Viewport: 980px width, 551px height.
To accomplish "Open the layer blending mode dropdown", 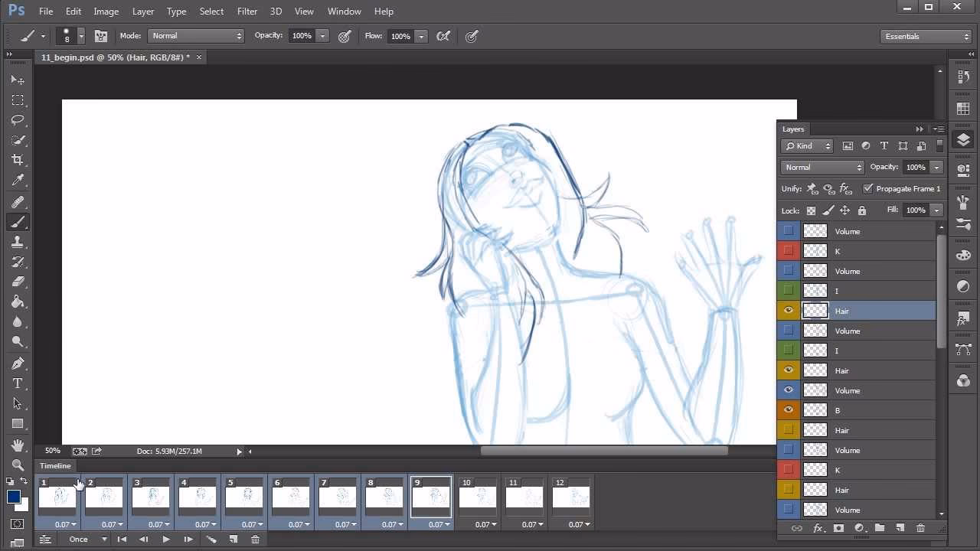I will point(821,167).
